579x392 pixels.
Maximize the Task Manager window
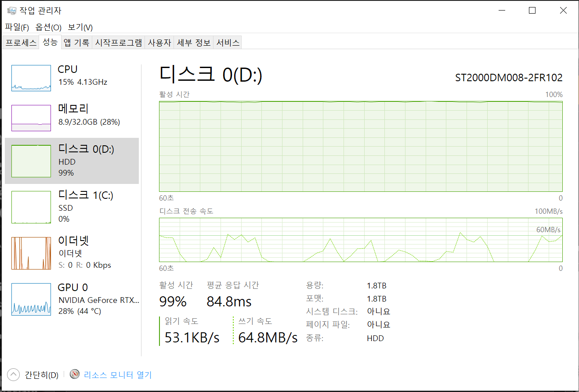tap(532, 11)
